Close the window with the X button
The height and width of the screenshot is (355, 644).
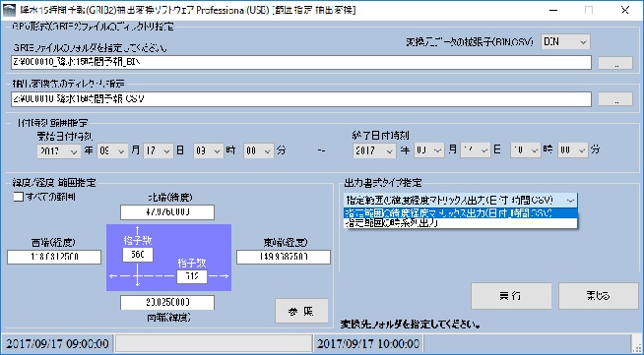(x=625, y=10)
